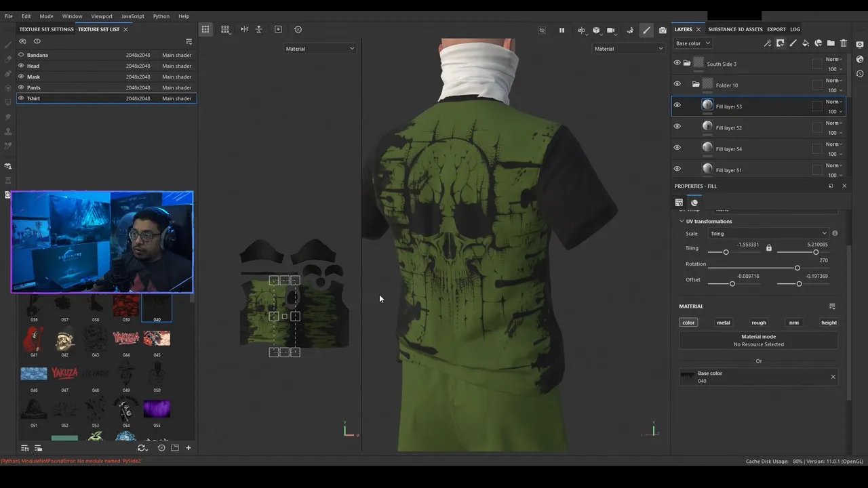Refresh the assets shelf with sync icon
The height and width of the screenshot is (488, 868).
pyautogui.click(x=141, y=448)
